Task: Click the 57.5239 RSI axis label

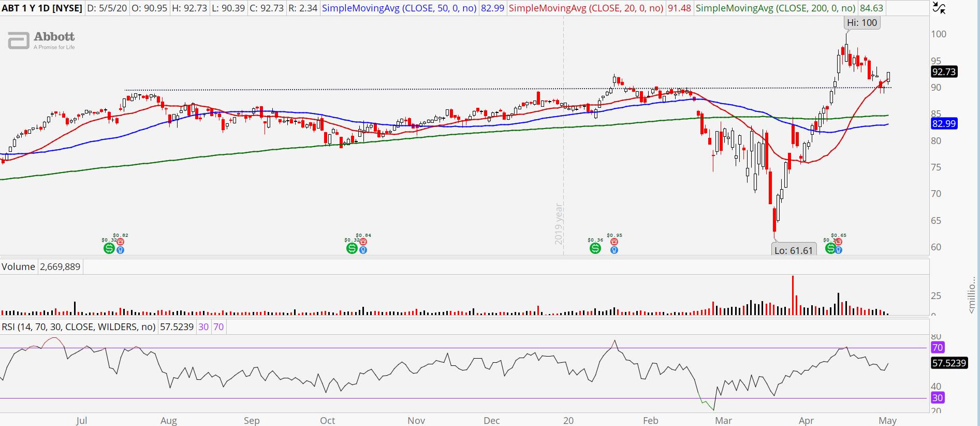Action: [x=949, y=363]
